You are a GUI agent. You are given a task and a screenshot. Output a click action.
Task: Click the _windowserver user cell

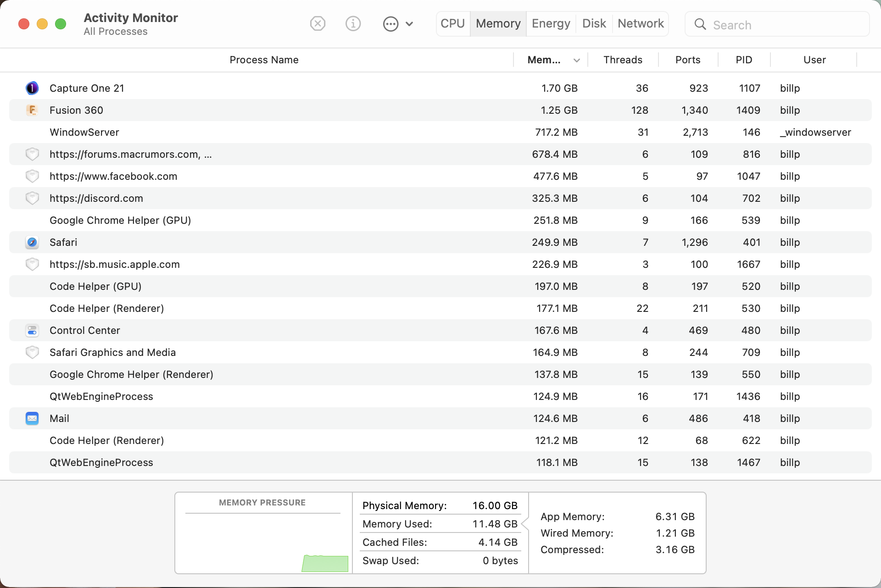click(x=815, y=132)
